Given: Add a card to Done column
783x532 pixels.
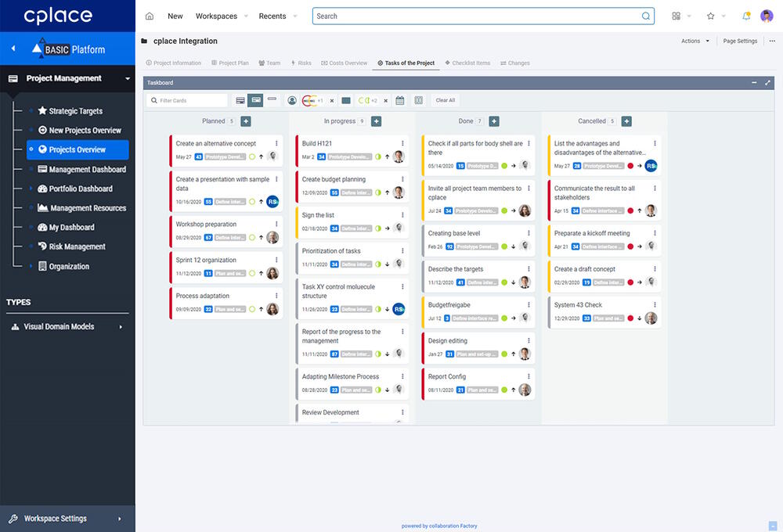Looking at the screenshot, I should (493, 121).
